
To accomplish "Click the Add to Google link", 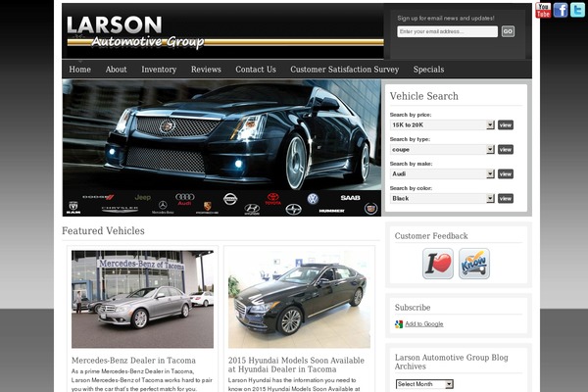I will pyautogui.click(x=424, y=324).
